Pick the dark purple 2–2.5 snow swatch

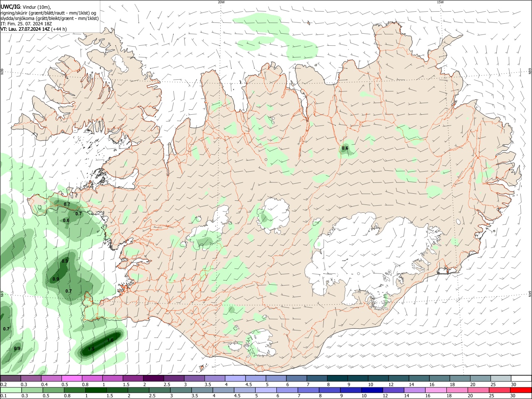153,378
